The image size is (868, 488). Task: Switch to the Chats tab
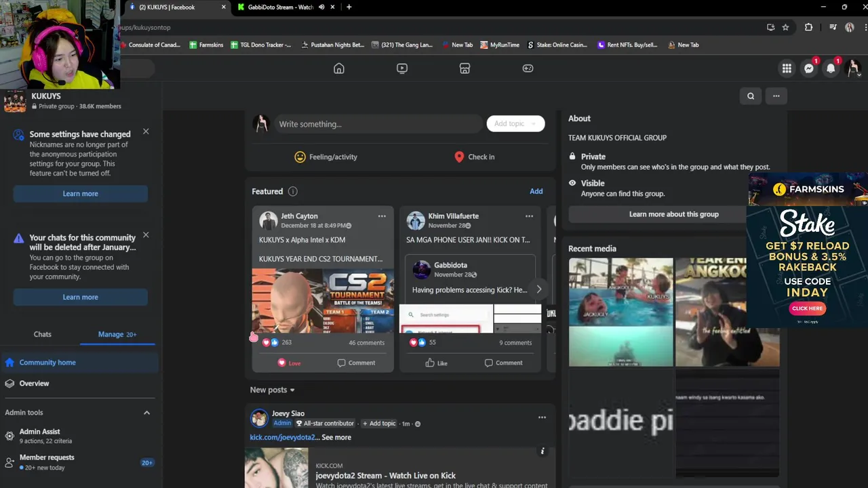(x=42, y=334)
